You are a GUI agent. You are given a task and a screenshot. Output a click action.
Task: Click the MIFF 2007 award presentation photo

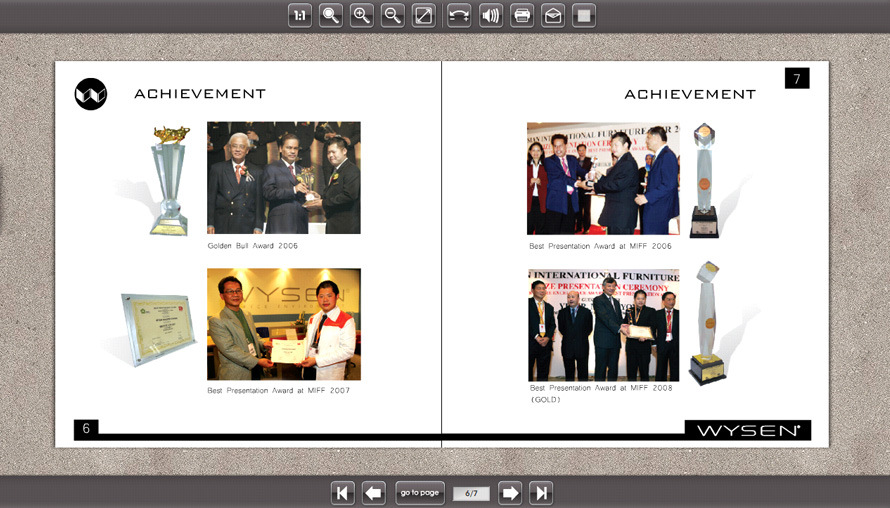tap(284, 324)
